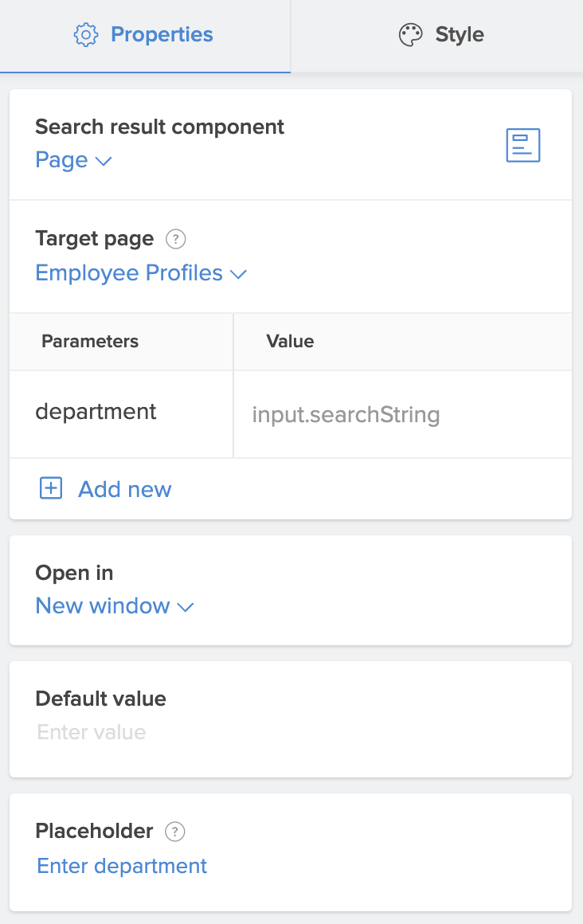Click the Properties gear icon
The image size is (583, 924).
coord(85,35)
